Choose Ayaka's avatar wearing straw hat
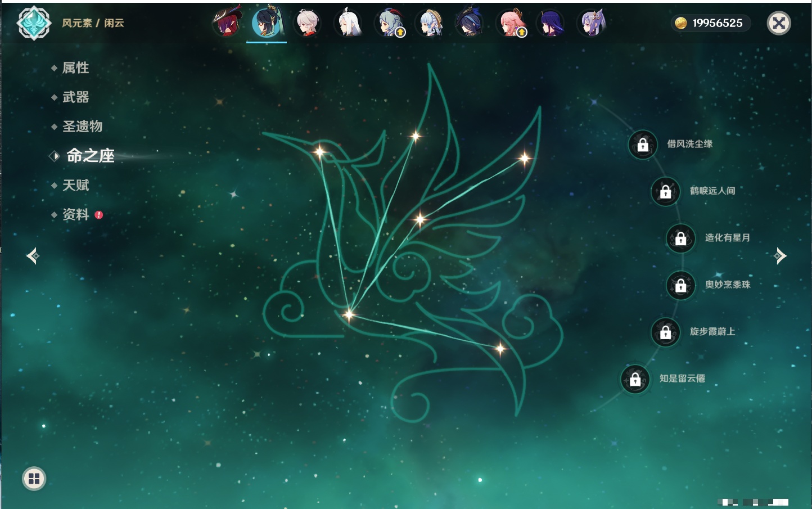812x509 pixels. click(x=429, y=22)
